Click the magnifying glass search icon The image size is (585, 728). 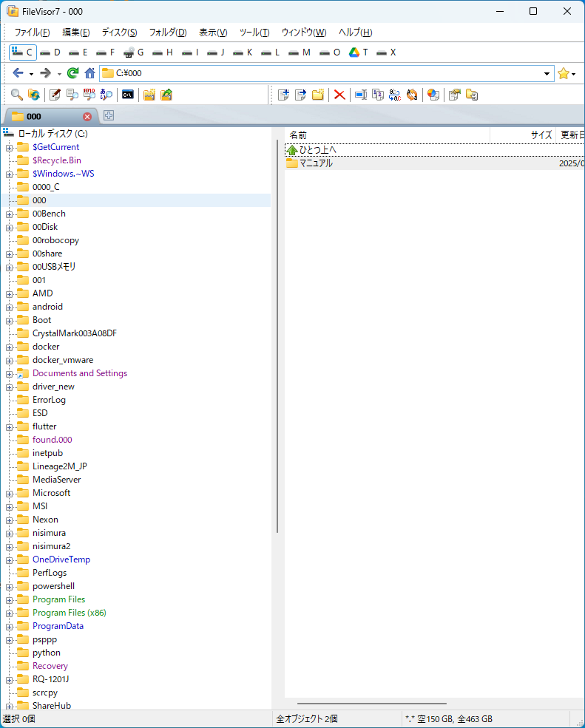[17, 95]
